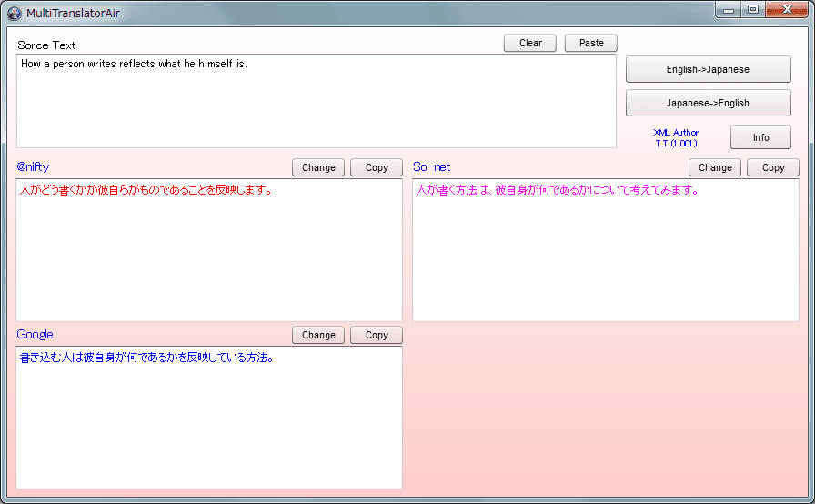Minimize the MultiTranslatorAir window

coord(729,10)
